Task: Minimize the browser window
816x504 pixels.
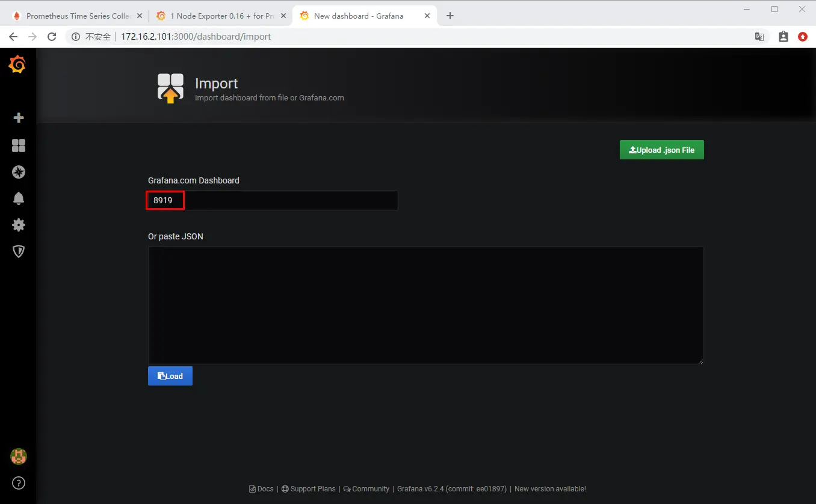Action: 747,9
